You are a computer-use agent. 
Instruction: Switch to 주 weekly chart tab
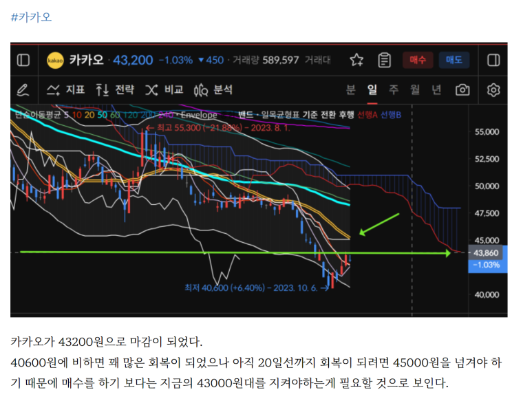pos(394,90)
